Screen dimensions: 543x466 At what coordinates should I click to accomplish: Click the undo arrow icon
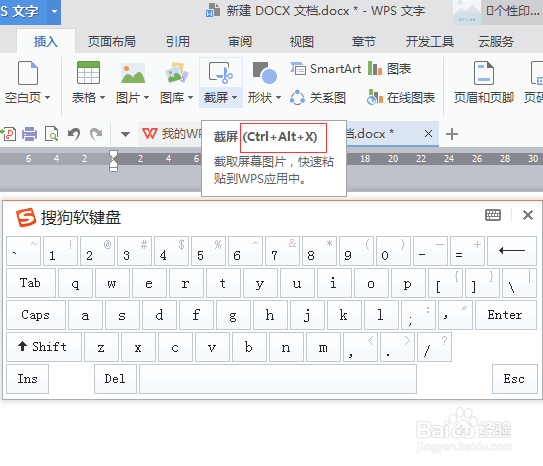pos(74,134)
